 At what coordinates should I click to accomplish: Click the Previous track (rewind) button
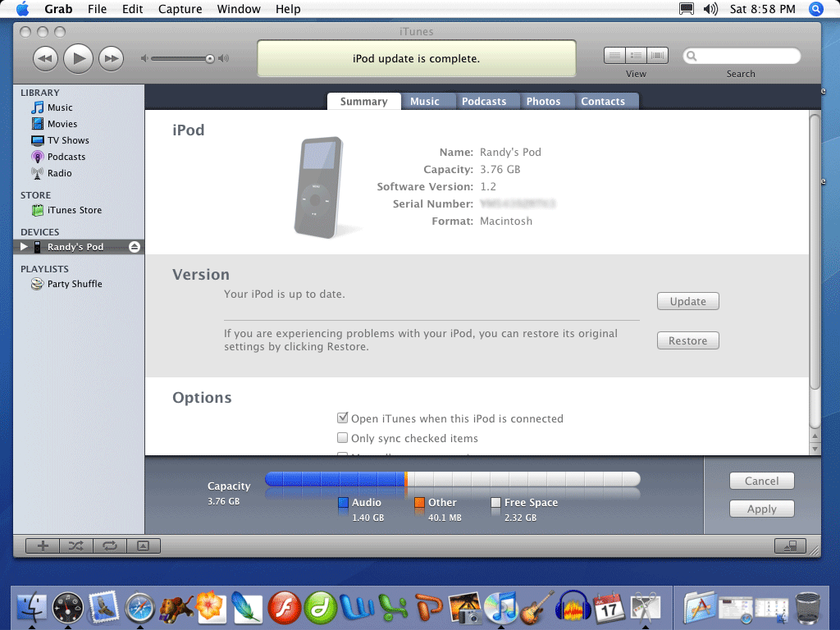[45, 58]
